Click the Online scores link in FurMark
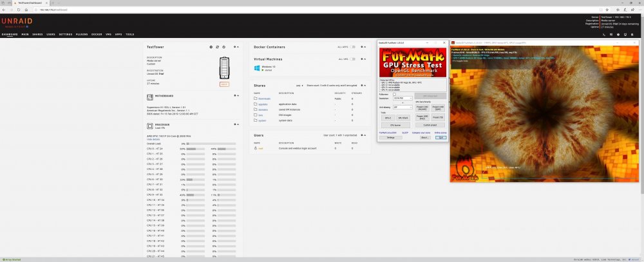 click(440, 133)
